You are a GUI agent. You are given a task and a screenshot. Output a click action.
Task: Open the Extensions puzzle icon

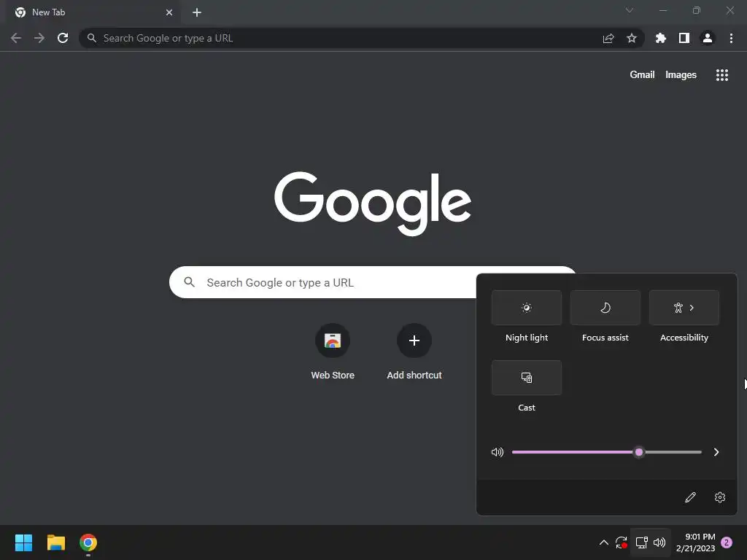point(661,38)
